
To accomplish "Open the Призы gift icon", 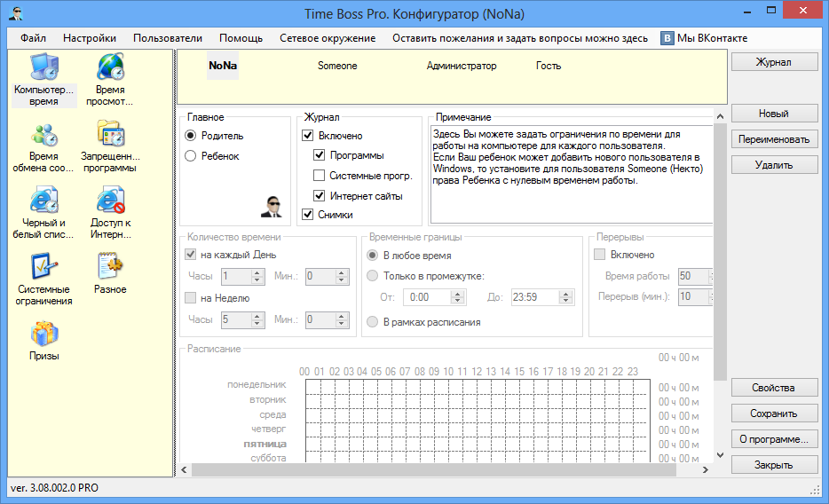I will tap(43, 334).
